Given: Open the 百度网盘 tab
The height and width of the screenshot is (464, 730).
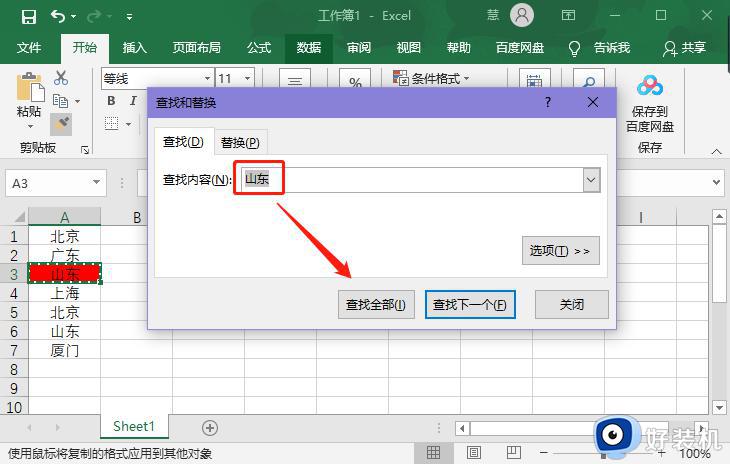Looking at the screenshot, I should pyautogui.click(x=520, y=47).
